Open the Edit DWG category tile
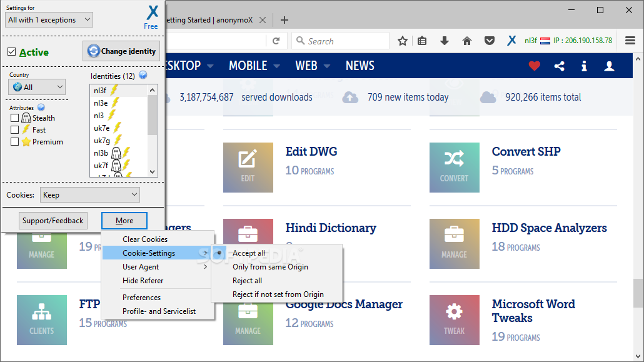This screenshot has width=644, height=362. (248, 167)
